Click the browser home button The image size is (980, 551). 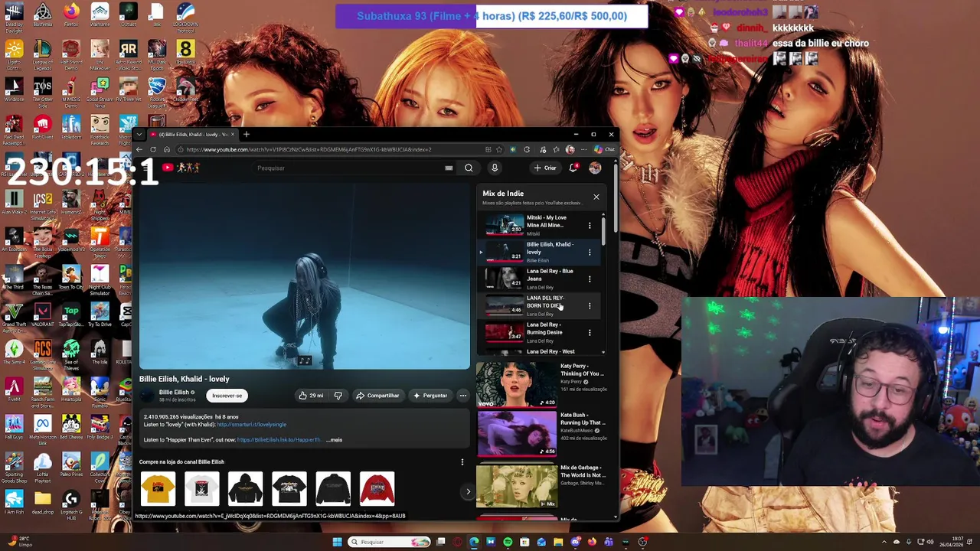(x=167, y=149)
